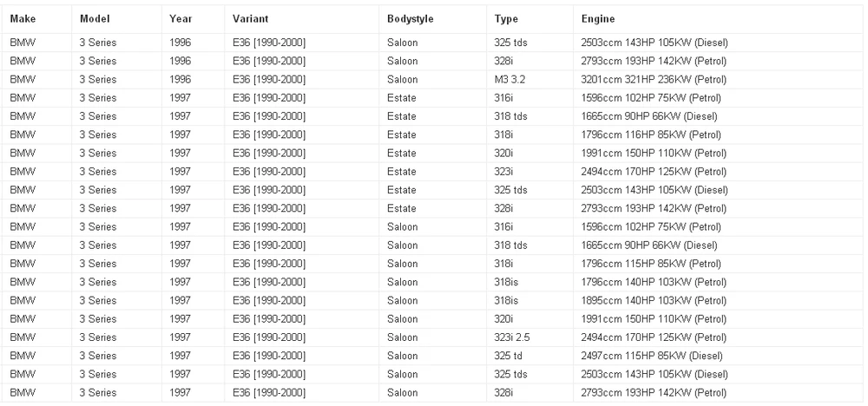Click the Make column header
Image resolution: width=868 pixels, height=406 pixels.
[x=23, y=19]
